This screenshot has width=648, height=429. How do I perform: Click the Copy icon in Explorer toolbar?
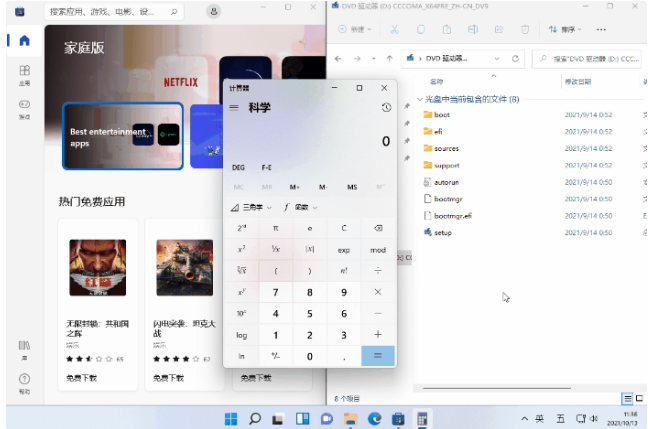(421, 29)
